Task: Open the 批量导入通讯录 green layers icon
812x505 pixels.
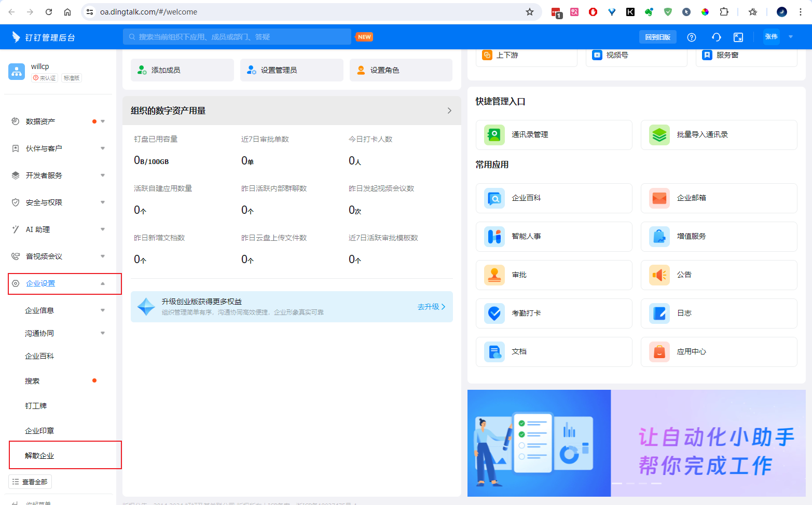Action: [x=659, y=135]
